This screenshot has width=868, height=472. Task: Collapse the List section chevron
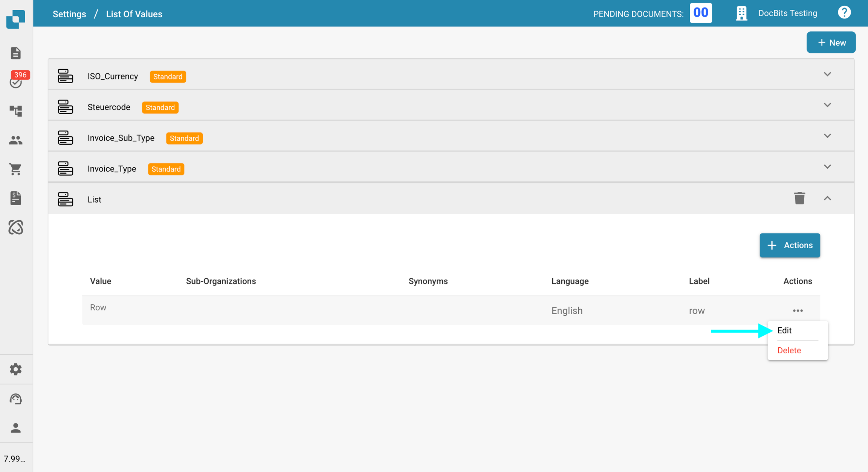[827, 198]
